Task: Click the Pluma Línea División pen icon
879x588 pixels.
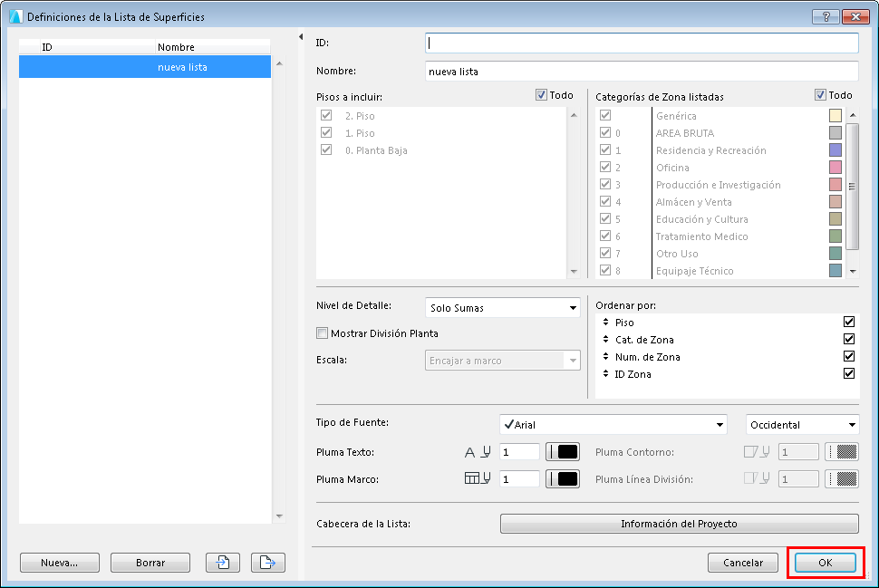Action: tap(757, 478)
